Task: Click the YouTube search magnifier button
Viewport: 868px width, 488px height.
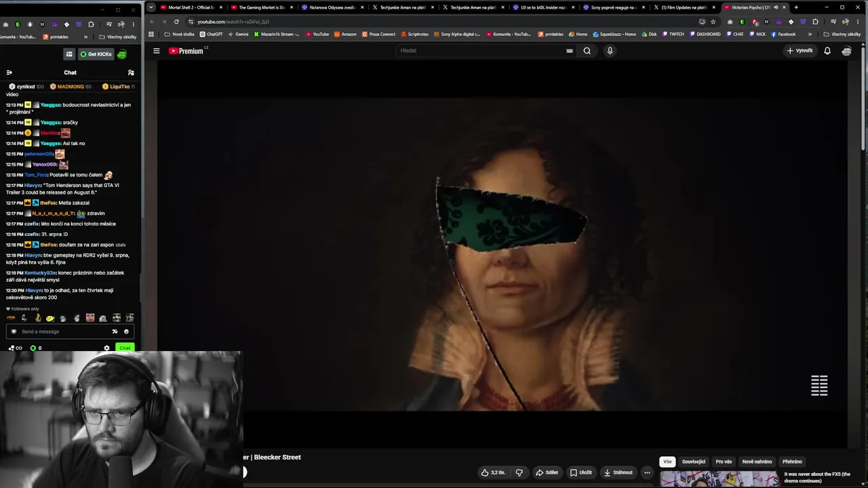Action: pyautogui.click(x=587, y=51)
